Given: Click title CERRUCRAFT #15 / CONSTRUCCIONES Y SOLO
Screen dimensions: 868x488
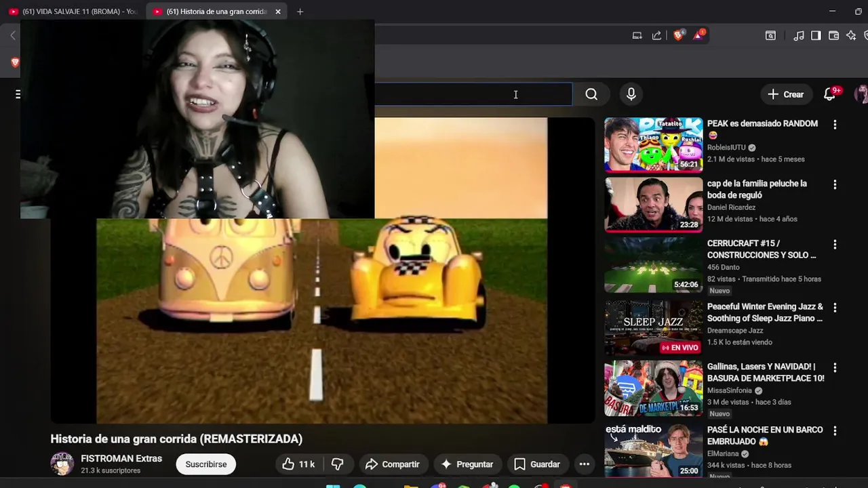Looking at the screenshot, I should pyautogui.click(x=762, y=249).
